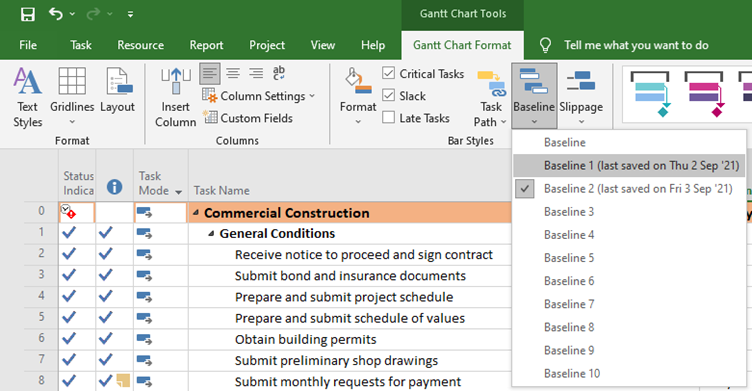The height and width of the screenshot is (391, 752).
Task: Select Baseline 1 from the list
Action: (x=629, y=166)
